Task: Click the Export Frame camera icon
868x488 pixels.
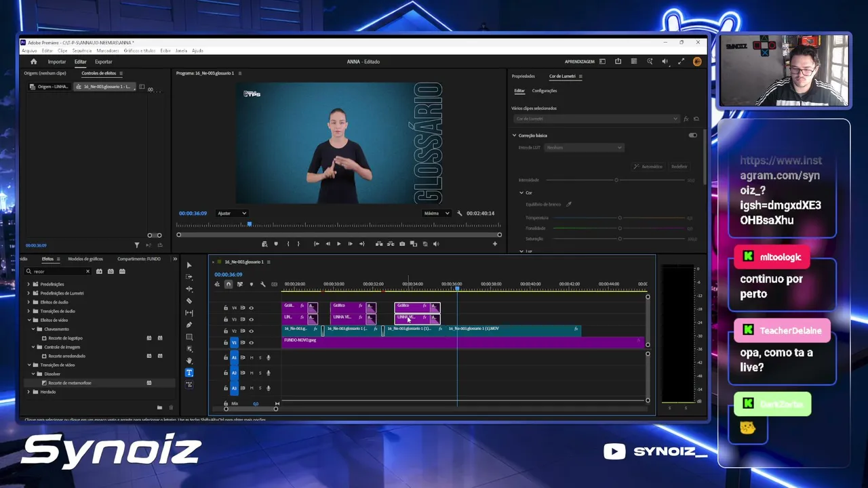Action: 402,244
